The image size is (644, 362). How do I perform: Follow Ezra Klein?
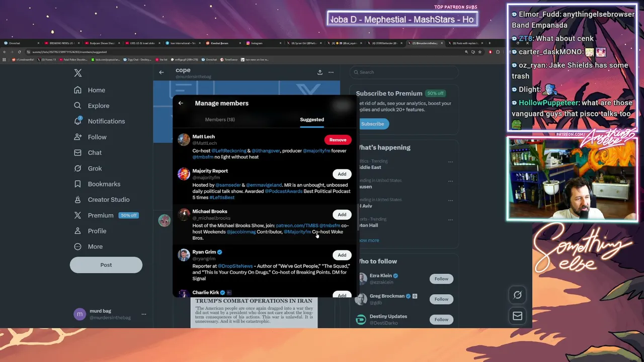(x=441, y=279)
